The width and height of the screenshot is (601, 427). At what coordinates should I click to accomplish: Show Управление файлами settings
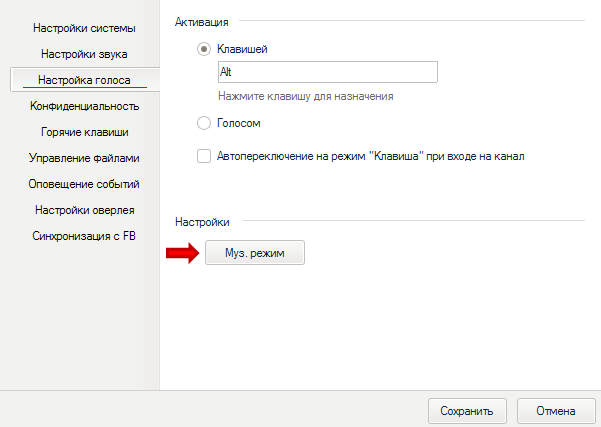[x=84, y=158]
